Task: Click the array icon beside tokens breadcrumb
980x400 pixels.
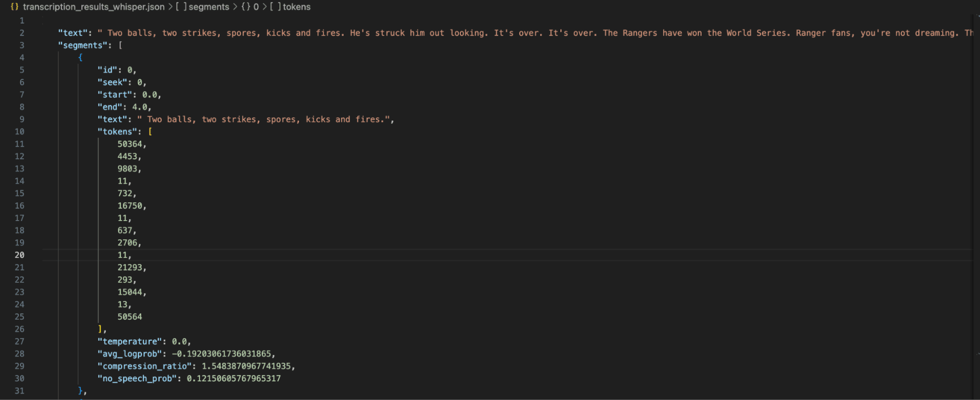Action: 276,7
